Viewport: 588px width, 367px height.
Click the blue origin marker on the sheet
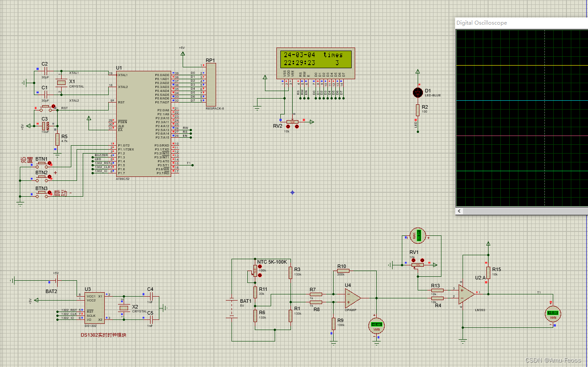click(292, 192)
